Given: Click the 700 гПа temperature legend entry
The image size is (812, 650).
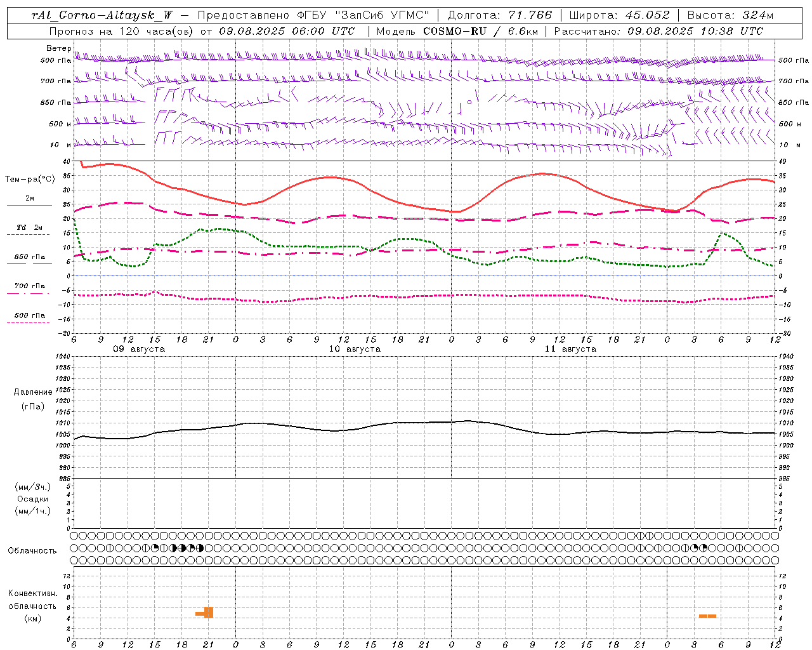Looking at the screenshot, I should 30,286.
